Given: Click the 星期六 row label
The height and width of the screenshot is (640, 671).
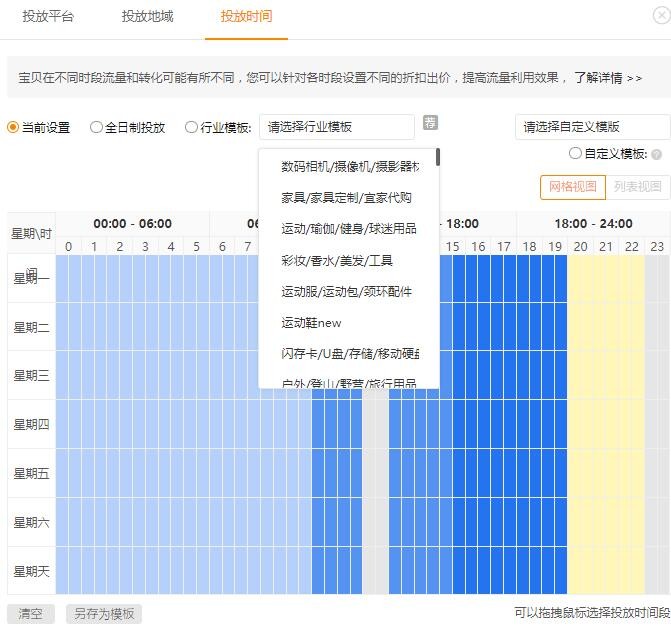Looking at the screenshot, I should [x=31, y=522].
